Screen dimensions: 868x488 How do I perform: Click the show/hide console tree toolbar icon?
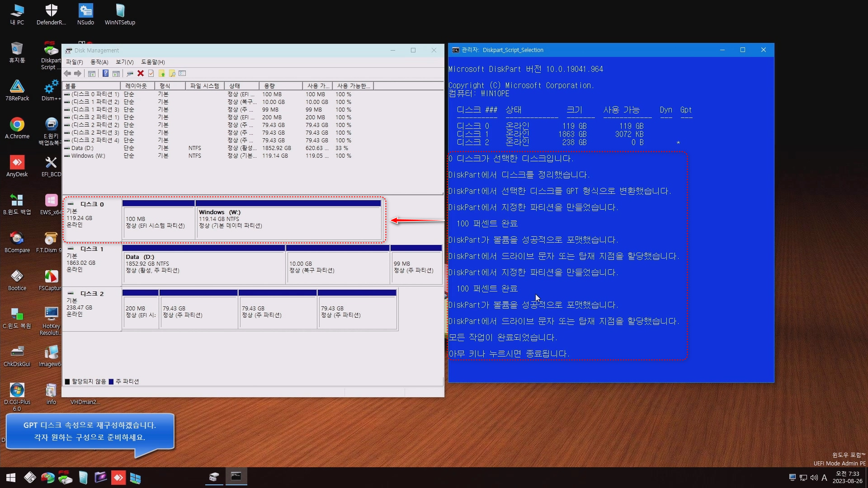92,74
